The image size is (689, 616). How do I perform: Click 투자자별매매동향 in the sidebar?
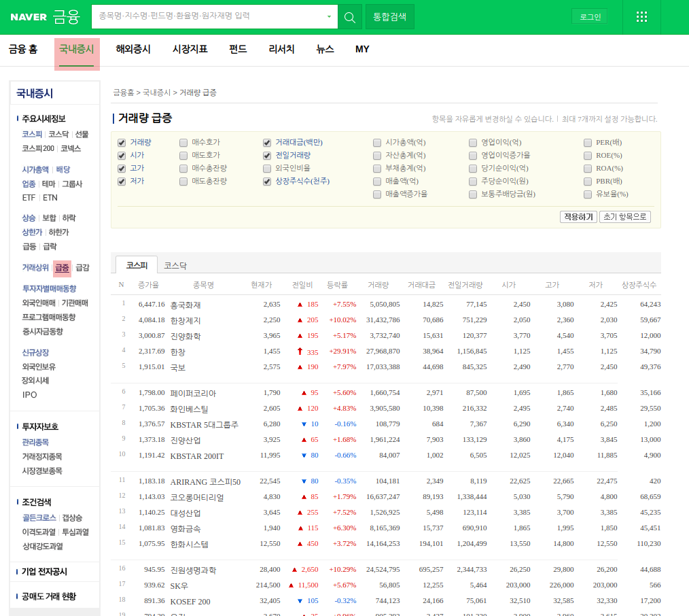click(x=49, y=288)
